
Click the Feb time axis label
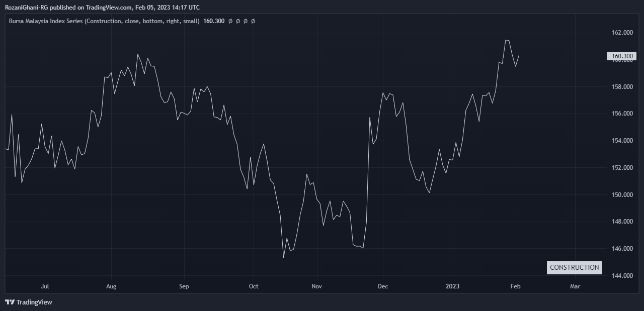[516, 286]
